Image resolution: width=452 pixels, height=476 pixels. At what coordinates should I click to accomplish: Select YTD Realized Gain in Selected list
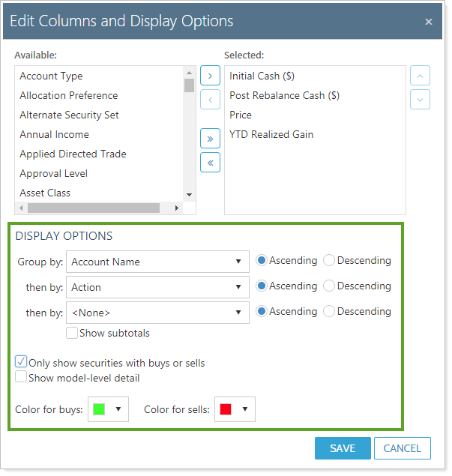point(271,134)
